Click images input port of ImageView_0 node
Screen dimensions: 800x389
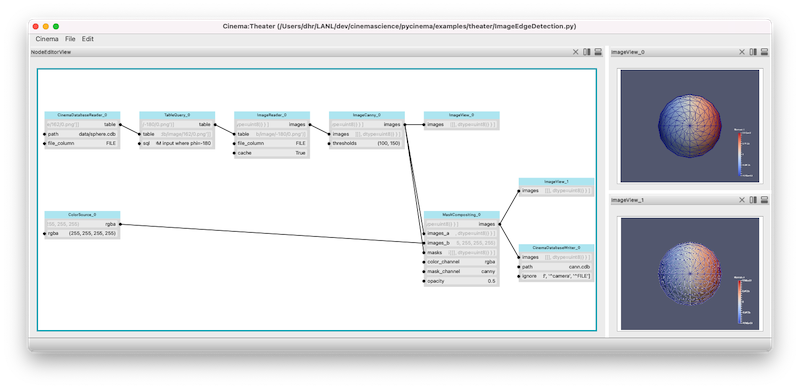424,124
